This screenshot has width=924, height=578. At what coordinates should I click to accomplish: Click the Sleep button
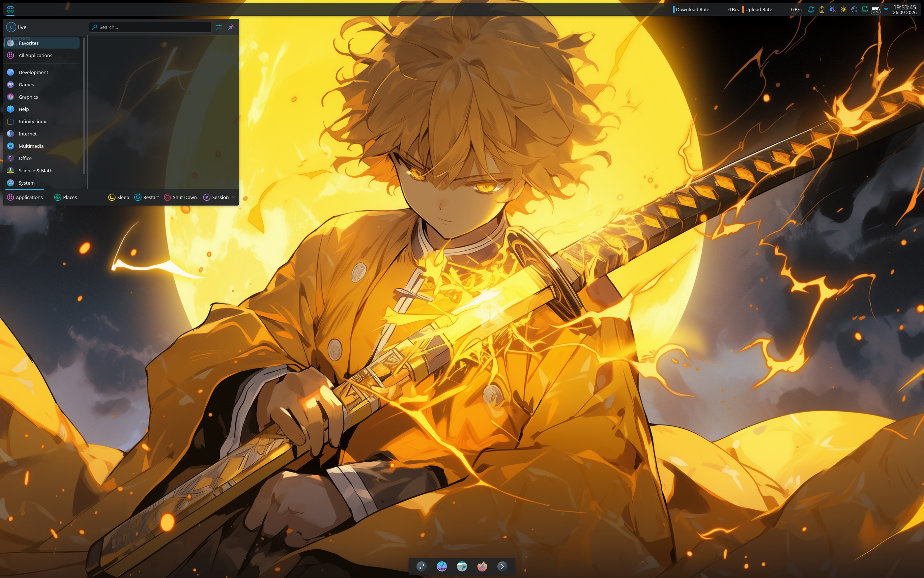[x=119, y=197]
